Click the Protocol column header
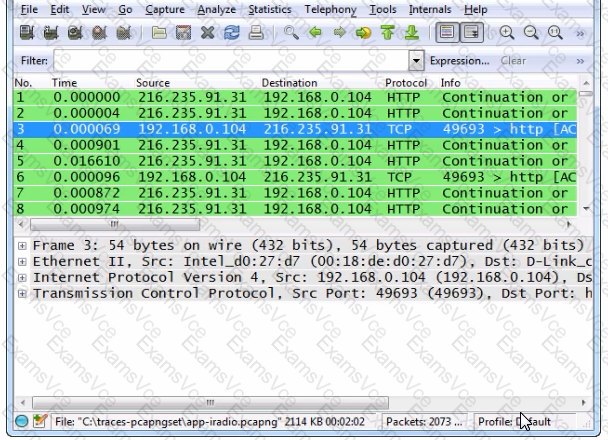Screen dimensions: 608x440 click(405, 82)
